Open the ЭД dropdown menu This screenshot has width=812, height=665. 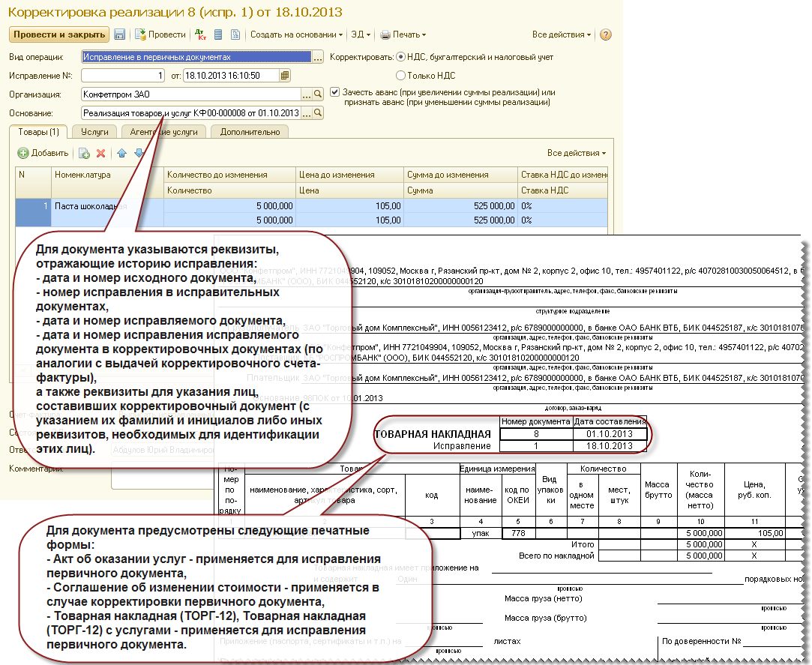coord(361,34)
